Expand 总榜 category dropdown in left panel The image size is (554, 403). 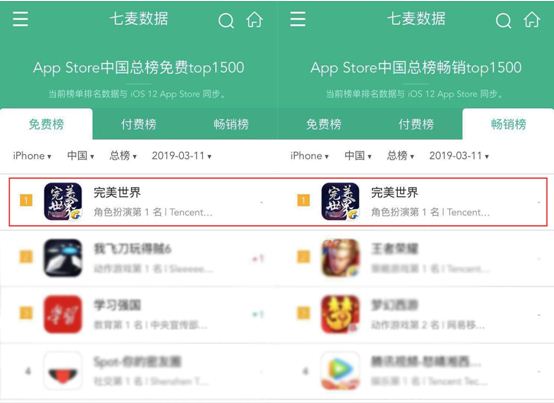pos(123,156)
